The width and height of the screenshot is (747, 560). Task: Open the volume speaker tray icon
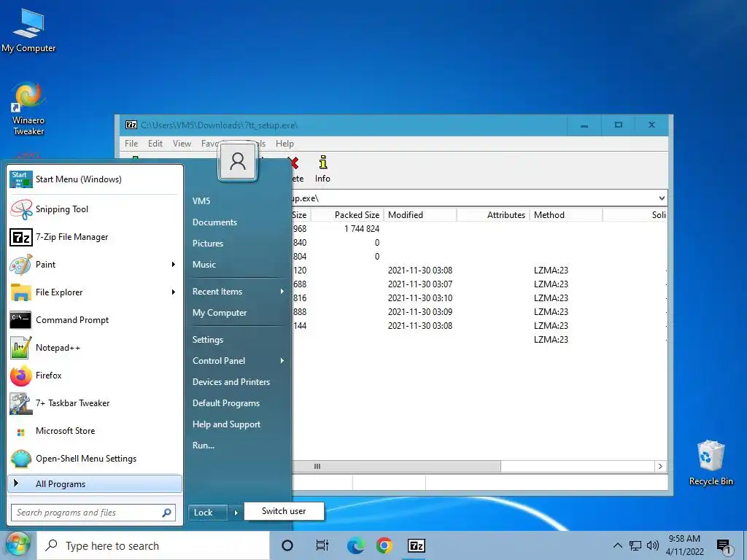(653, 545)
